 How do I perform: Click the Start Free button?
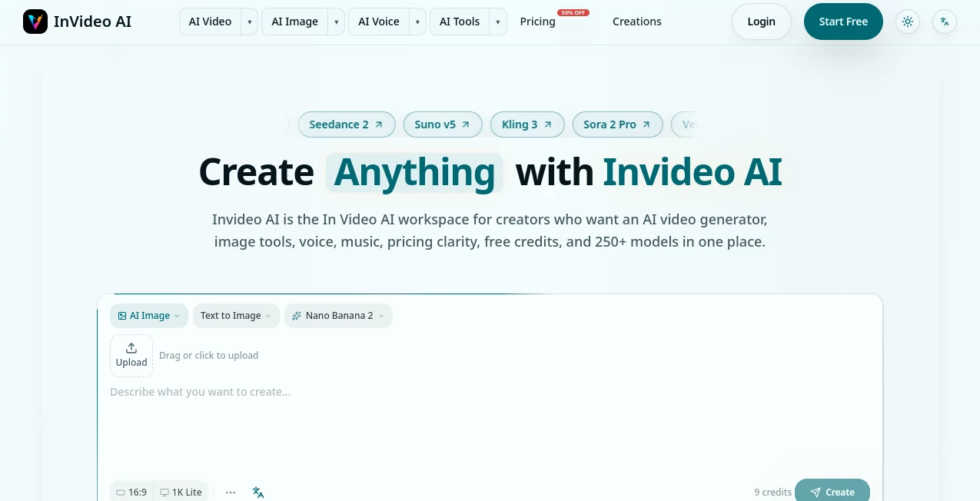pos(843,22)
